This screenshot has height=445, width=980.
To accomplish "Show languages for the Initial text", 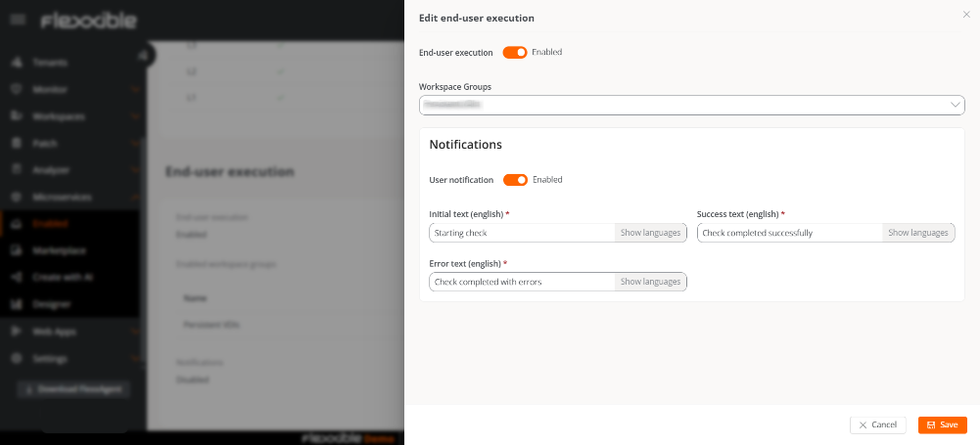I will (651, 233).
